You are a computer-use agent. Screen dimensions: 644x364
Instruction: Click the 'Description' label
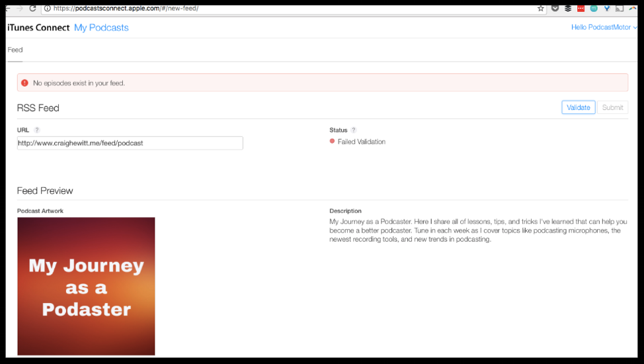[345, 211]
